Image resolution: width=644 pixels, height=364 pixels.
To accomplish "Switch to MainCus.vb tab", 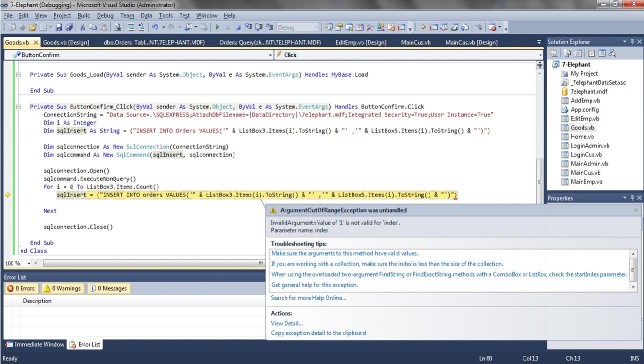I will pos(416,42).
